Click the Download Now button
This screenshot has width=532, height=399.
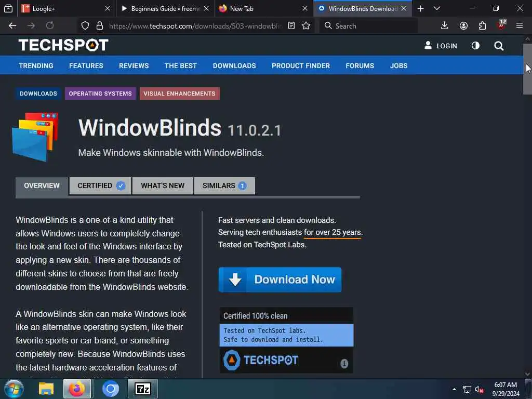pyautogui.click(x=280, y=280)
